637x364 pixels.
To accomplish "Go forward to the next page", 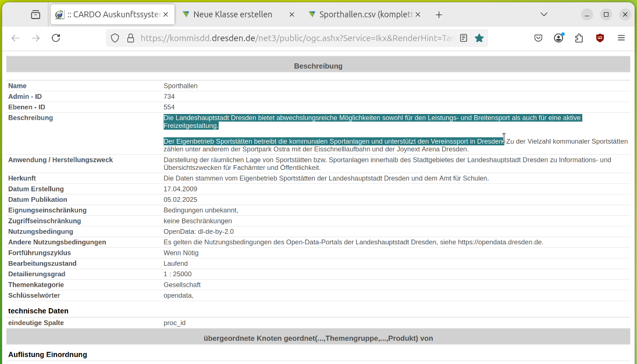I will (x=35, y=38).
